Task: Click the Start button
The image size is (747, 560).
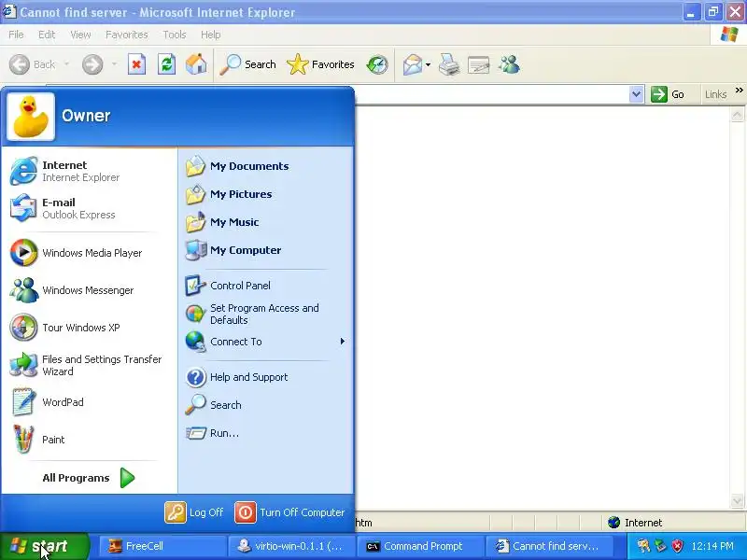Action: (45, 546)
